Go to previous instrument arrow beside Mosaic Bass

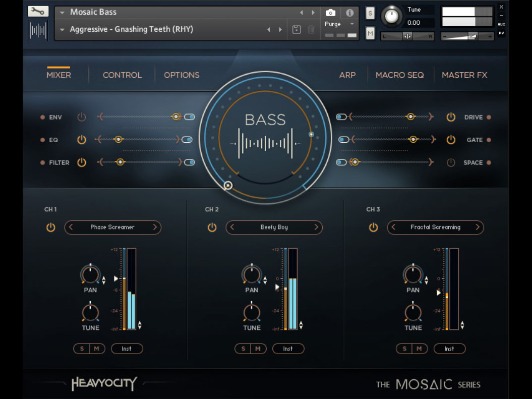tap(301, 13)
